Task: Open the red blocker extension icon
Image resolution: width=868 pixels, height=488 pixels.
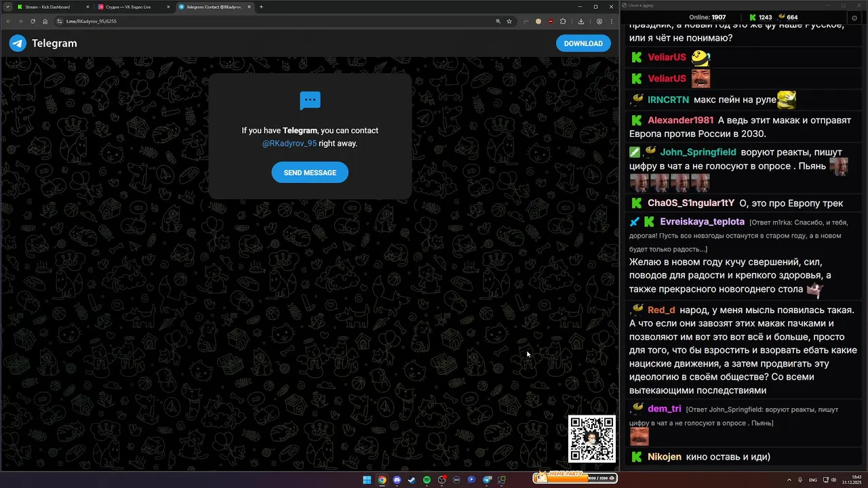Action: pos(551,21)
